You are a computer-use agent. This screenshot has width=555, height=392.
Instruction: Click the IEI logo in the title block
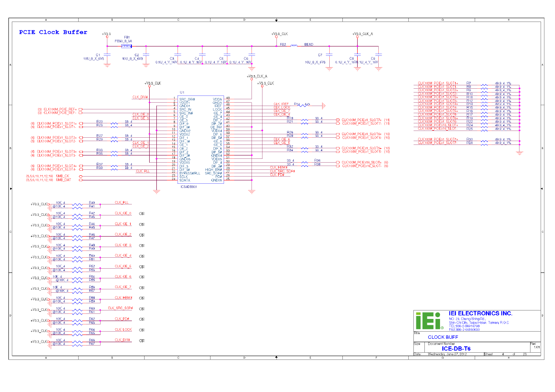tap(429, 321)
